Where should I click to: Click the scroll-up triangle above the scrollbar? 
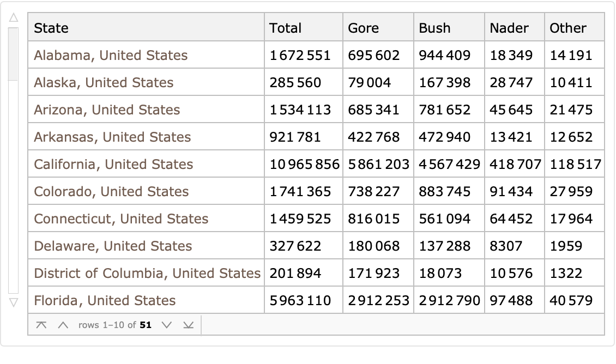pyautogui.click(x=14, y=18)
